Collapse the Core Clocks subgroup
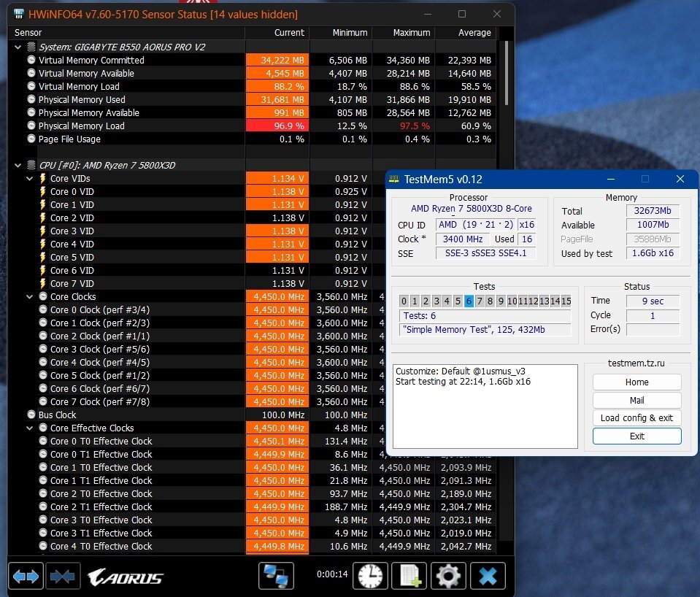 click(x=29, y=296)
